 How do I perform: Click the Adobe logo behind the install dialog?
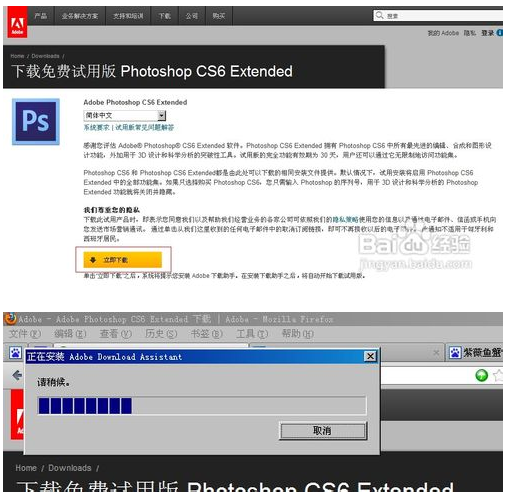click(17, 414)
